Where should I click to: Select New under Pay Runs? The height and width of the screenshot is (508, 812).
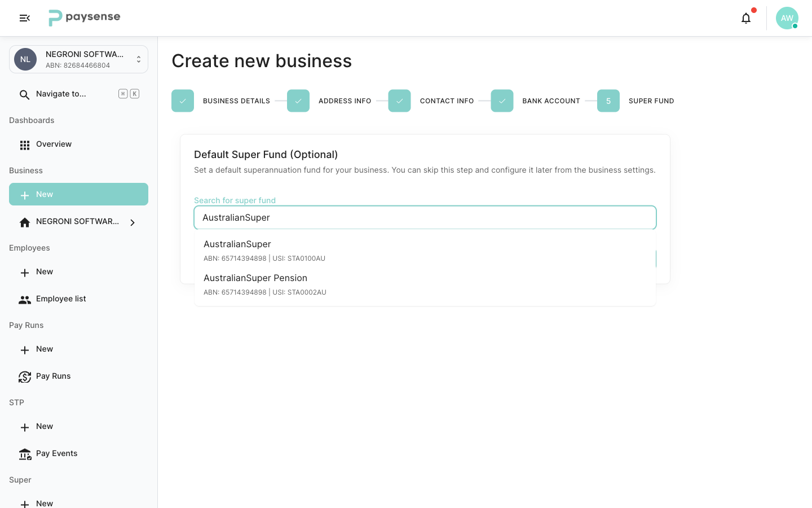(78, 349)
